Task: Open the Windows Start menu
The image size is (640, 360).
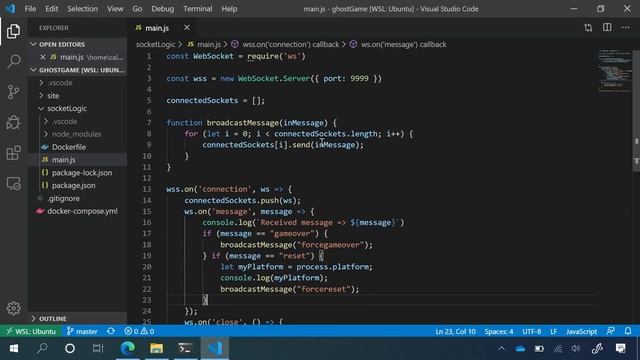Action: pos(14,348)
